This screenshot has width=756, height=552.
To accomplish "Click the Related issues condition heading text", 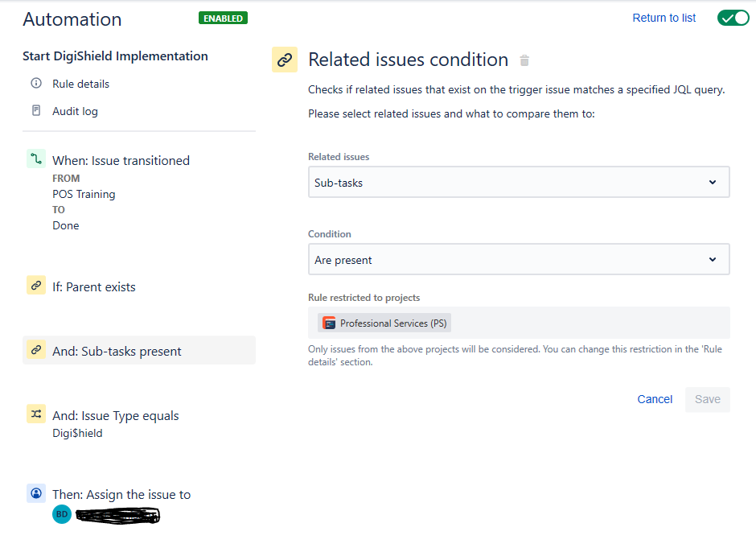I will [408, 60].
